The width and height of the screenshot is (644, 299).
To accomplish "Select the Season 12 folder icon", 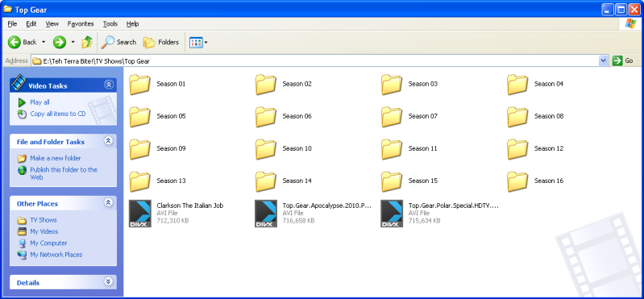I will tap(517, 149).
